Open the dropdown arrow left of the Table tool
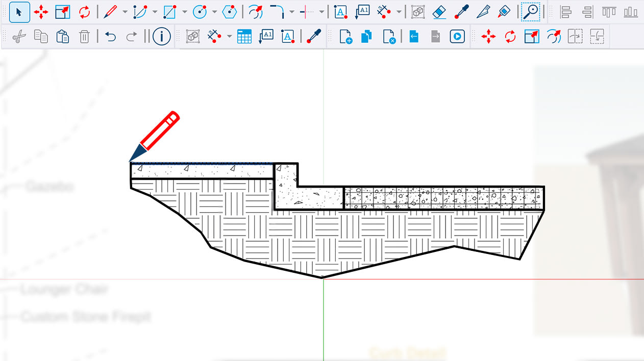This screenshot has height=361, width=644. pos(229,37)
